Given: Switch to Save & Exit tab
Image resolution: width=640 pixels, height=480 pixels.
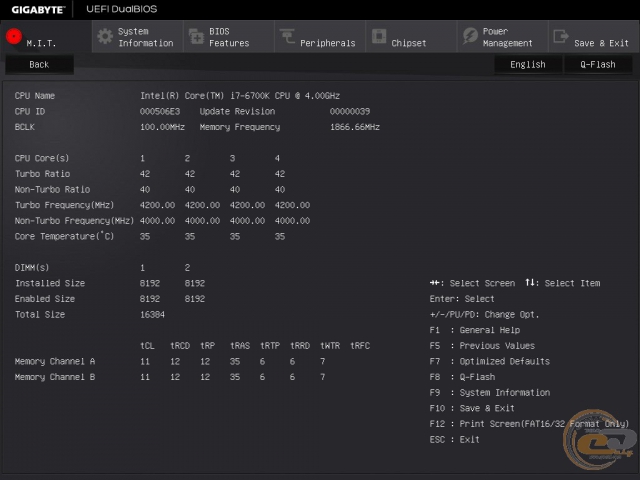Looking at the screenshot, I should 594,37.
